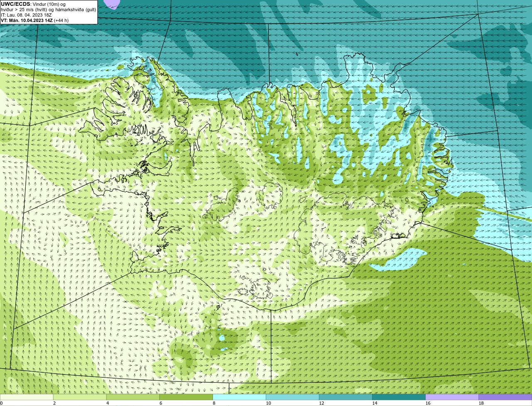Viewport: 532px width, 406px height.
Task: Click the "UWC/ECDS" title text
Action: click(15, 4)
